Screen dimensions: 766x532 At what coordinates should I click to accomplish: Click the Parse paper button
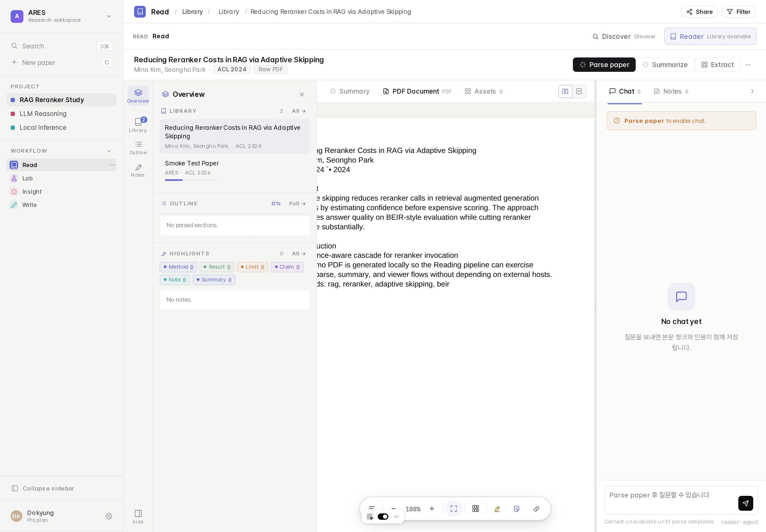pos(604,65)
